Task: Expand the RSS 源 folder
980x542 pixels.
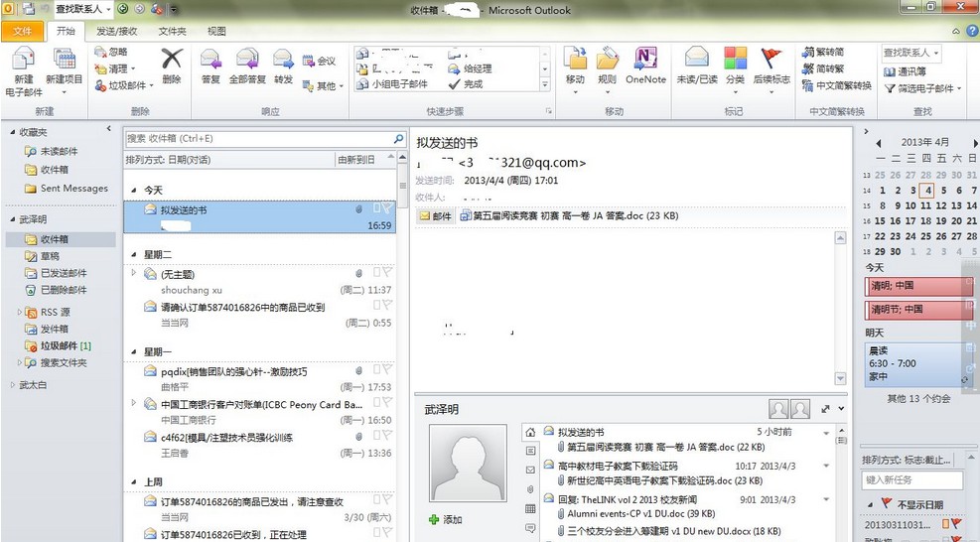Action: (19, 312)
